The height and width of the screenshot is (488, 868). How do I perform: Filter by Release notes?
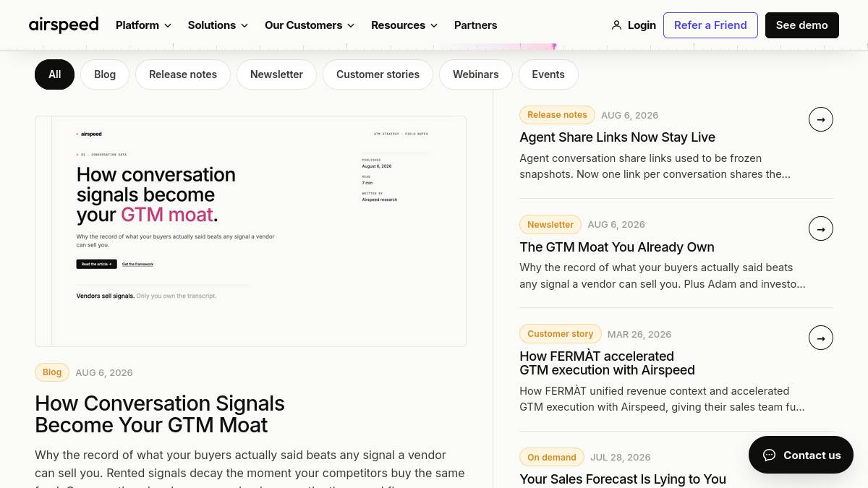[183, 74]
